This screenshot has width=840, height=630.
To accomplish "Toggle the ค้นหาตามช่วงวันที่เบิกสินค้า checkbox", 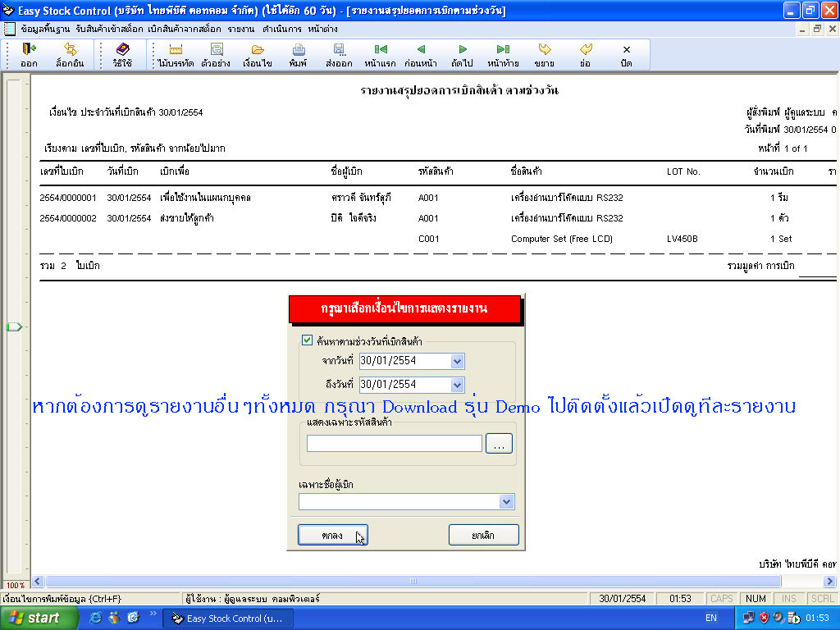I will tap(308, 339).
